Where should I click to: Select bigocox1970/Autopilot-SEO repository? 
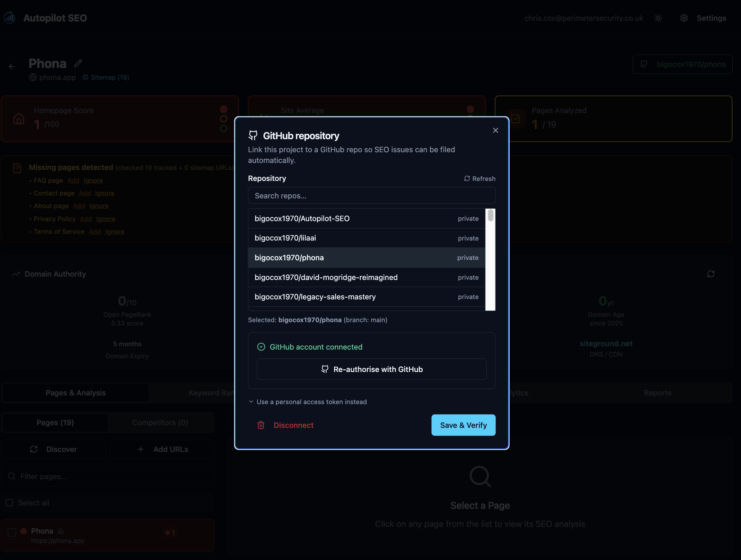point(366,218)
